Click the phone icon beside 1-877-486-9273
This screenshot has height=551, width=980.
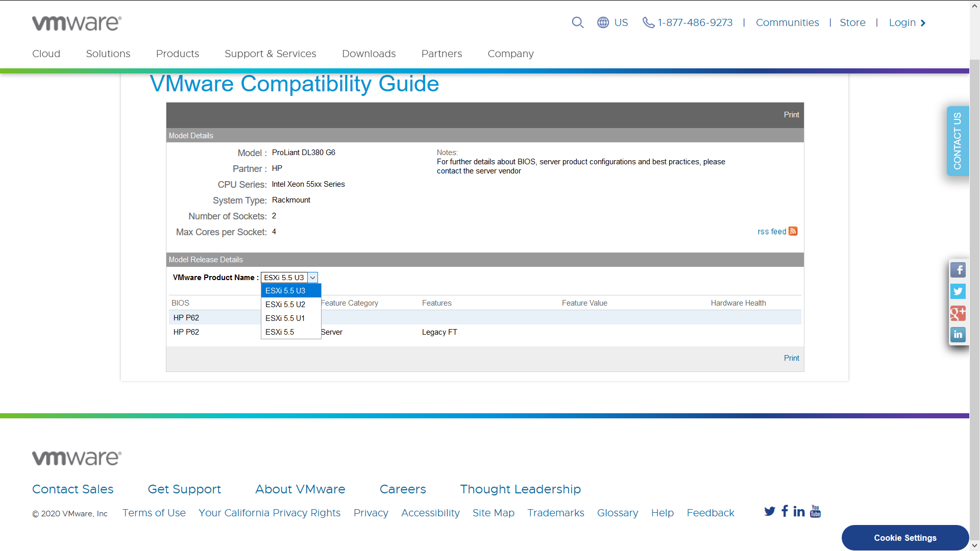click(x=648, y=22)
